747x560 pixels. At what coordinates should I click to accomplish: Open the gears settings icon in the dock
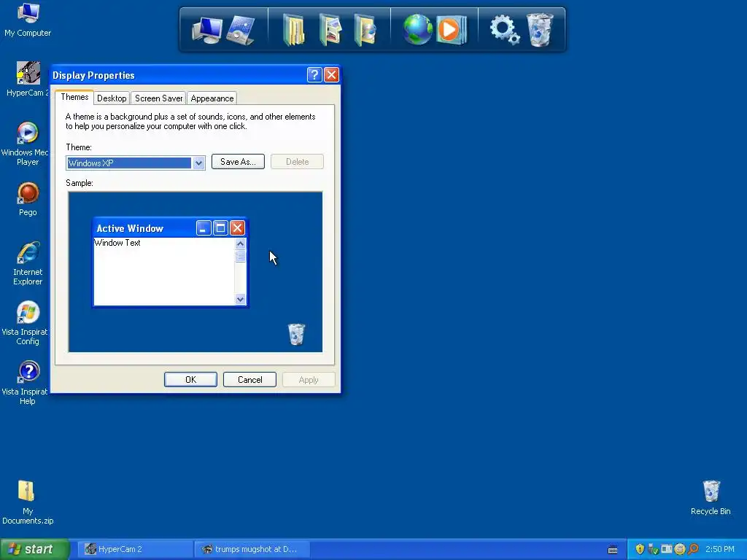point(505,29)
